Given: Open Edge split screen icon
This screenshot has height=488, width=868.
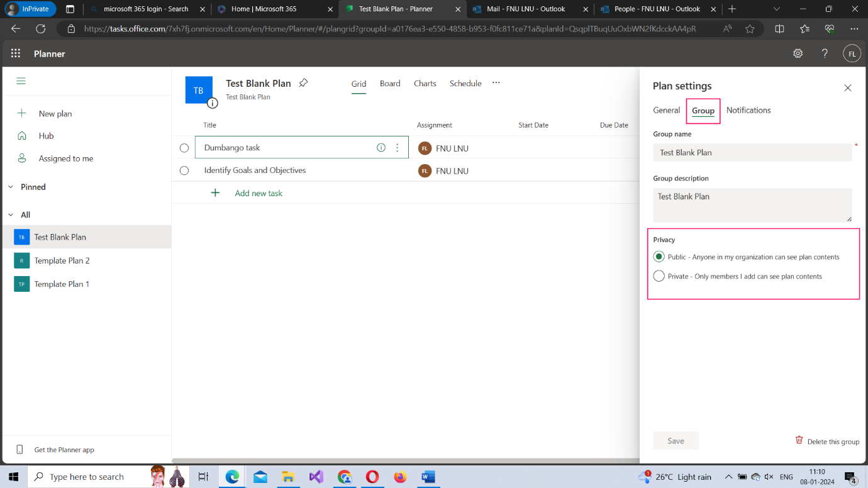Looking at the screenshot, I should 779,29.
